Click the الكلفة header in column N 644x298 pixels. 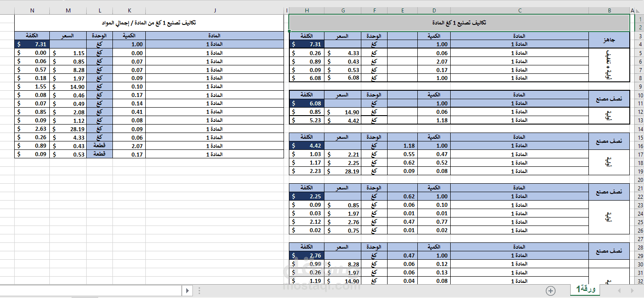click(32, 36)
